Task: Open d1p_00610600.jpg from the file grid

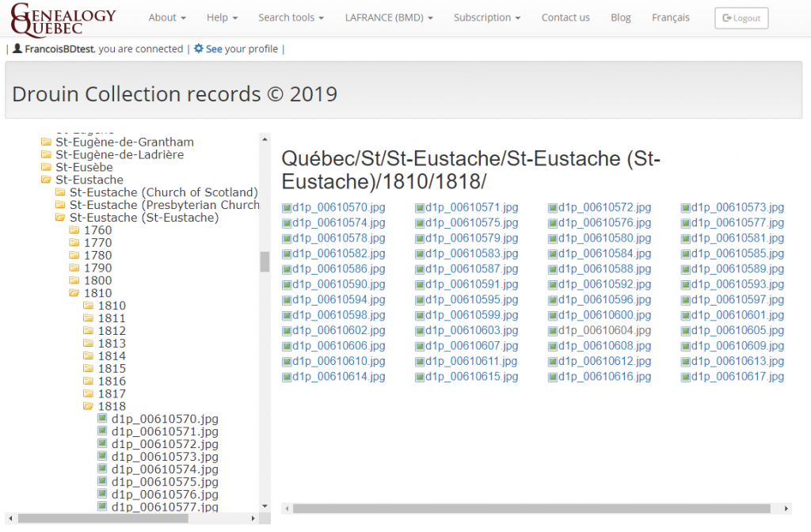Action: [604, 315]
